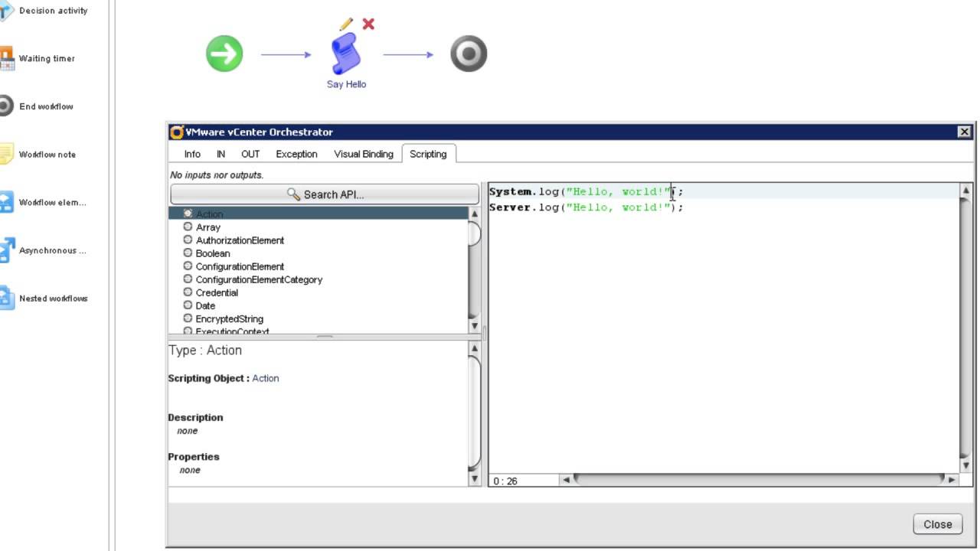980x551 pixels.
Task: Select the Workflow note palette icon
Action: [x=6, y=154]
